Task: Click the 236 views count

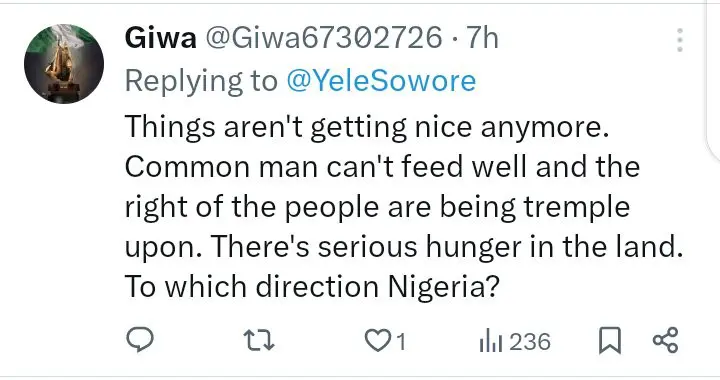Action: click(529, 342)
